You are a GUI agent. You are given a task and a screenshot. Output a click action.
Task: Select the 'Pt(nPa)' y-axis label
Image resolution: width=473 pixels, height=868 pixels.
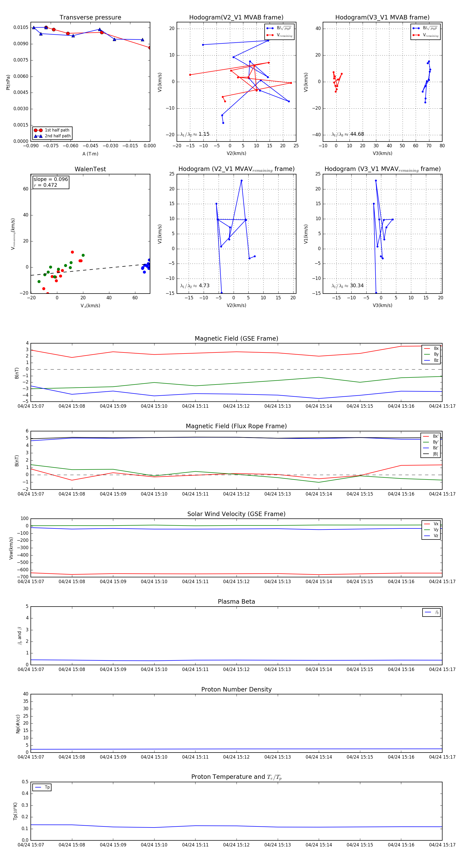[x=8, y=82]
